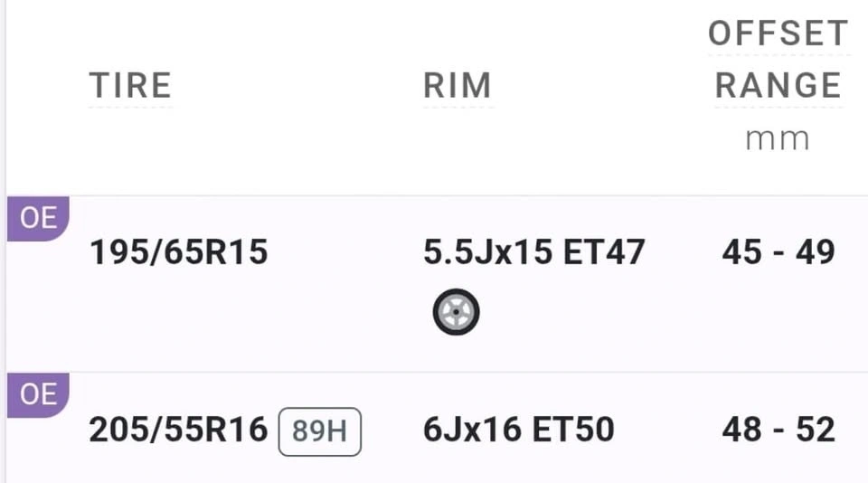Click the 5.5Jx15 rim width text

click(487, 252)
